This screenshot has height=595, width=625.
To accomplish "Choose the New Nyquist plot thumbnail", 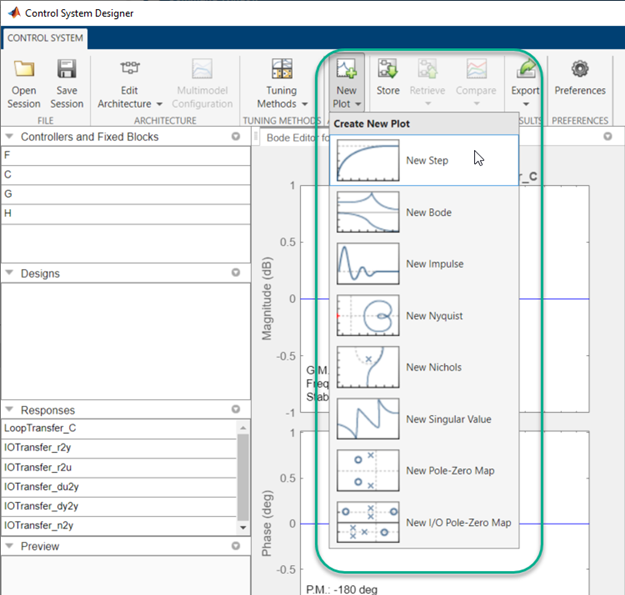I will [367, 316].
